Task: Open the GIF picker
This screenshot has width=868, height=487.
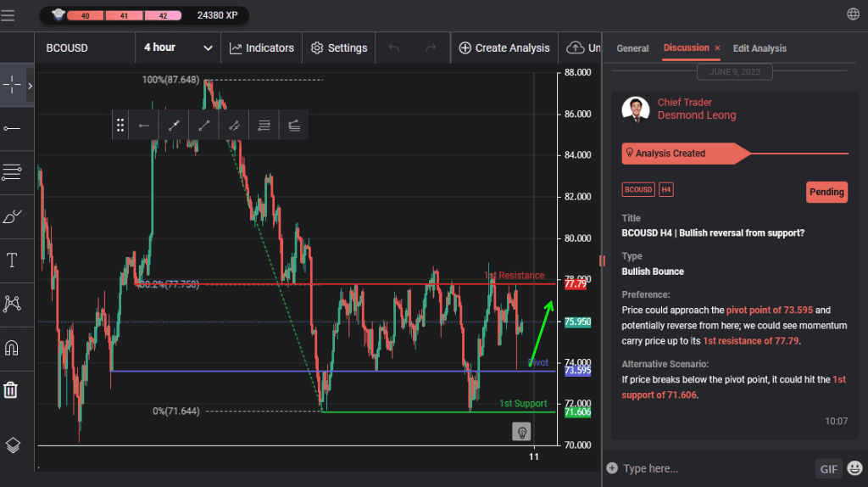Action: coord(829,469)
